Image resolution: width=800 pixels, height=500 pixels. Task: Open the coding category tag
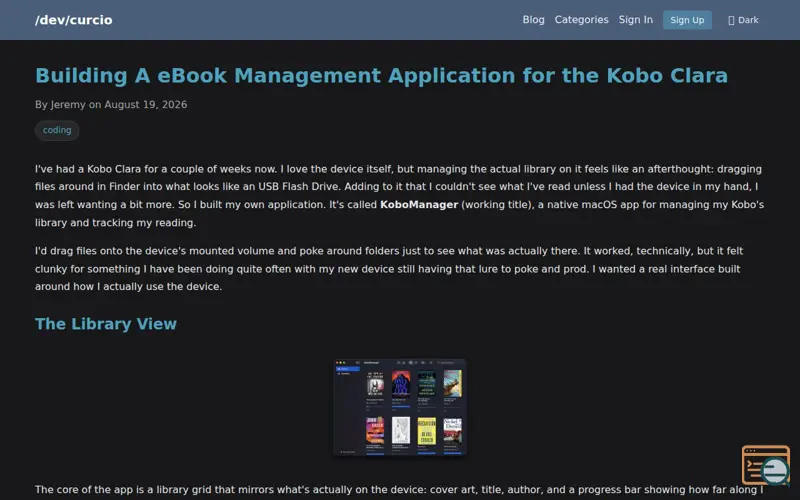(x=57, y=130)
